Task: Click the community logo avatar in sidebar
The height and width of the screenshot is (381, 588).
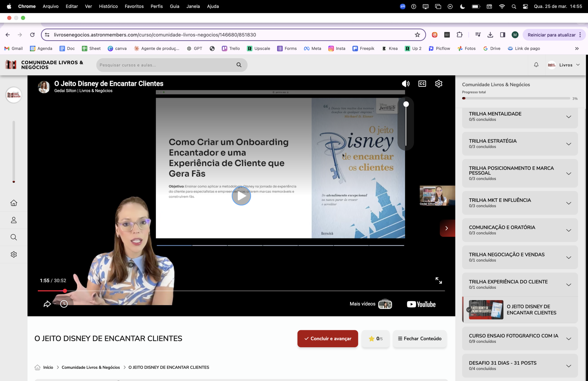Action: coord(14,95)
